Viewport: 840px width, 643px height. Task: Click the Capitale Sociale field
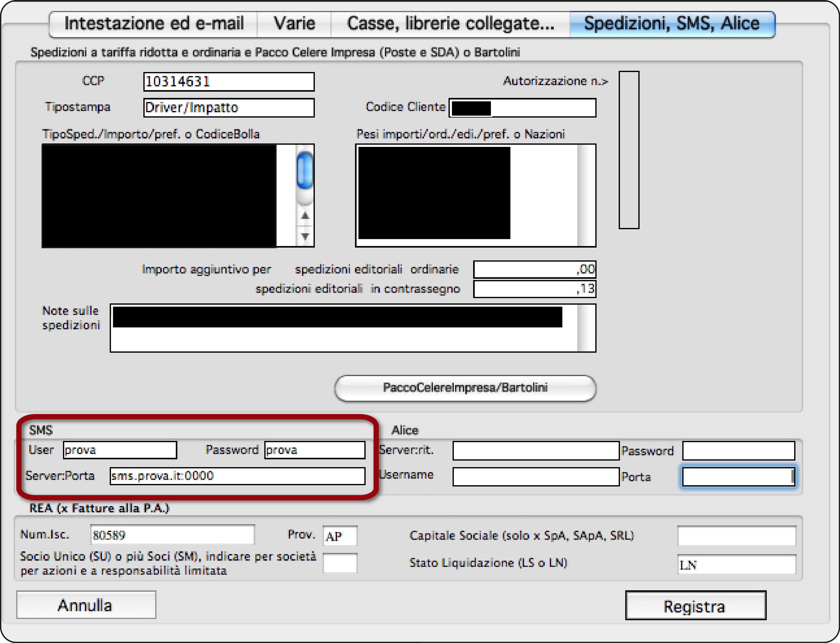click(x=737, y=536)
